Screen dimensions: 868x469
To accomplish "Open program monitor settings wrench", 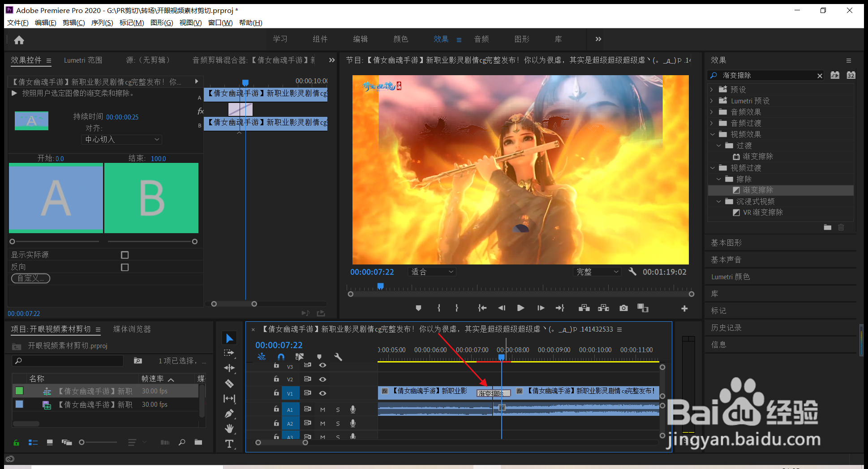I will click(x=632, y=272).
